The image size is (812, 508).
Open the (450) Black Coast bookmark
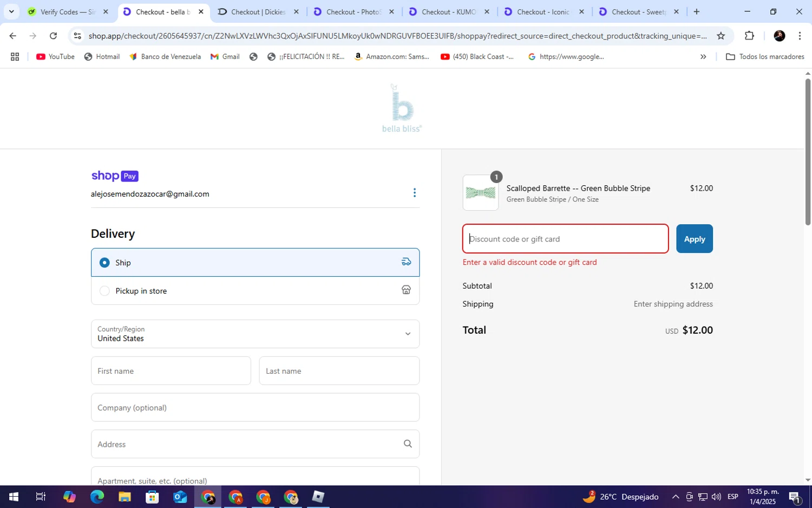pyautogui.click(x=477, y=56)
